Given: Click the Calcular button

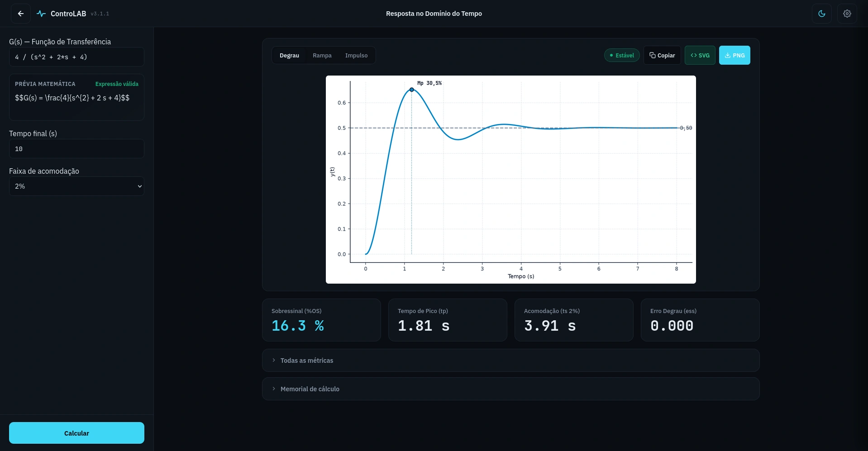Looking at the screenshot, I should [76, 433].
